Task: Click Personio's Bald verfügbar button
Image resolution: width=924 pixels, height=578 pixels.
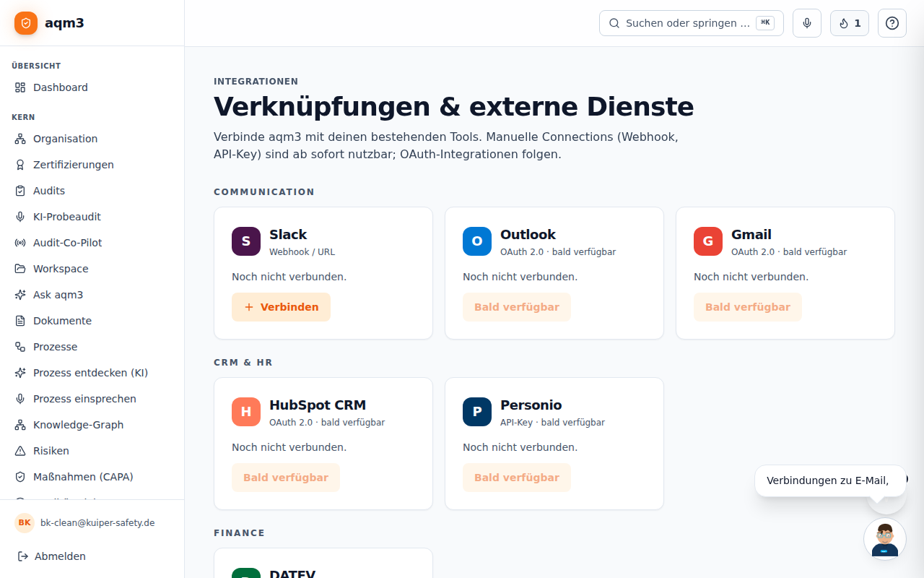Action: (517, 478)
